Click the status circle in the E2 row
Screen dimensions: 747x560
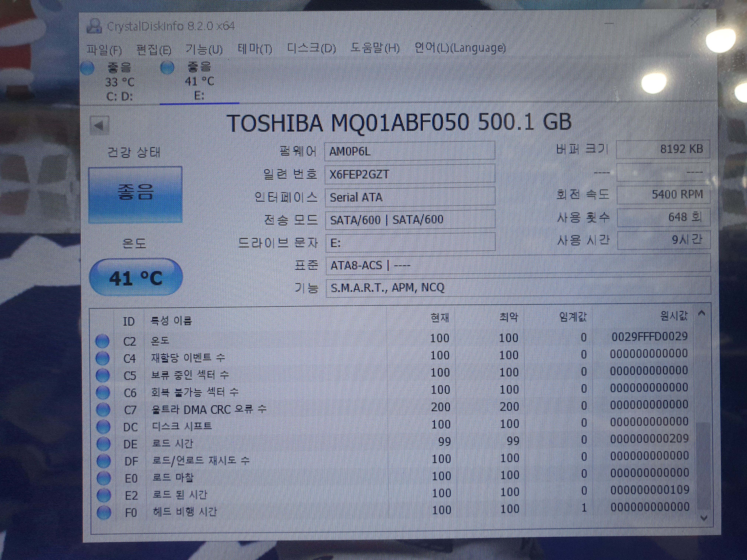pyautogui.click(x=104, y=496)
